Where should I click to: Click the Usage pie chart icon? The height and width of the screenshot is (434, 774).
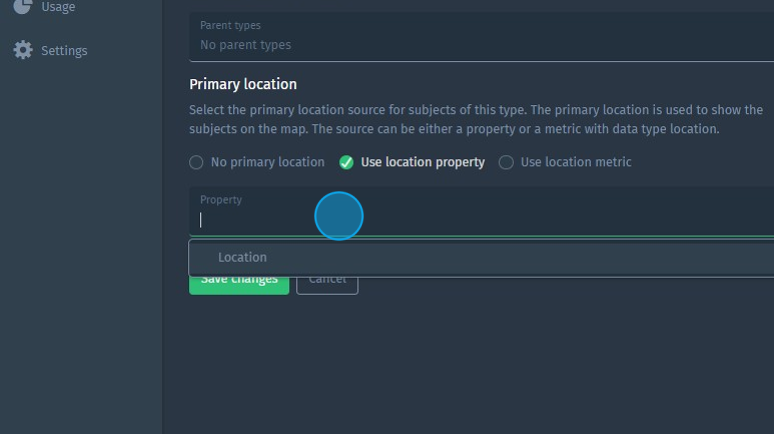(x=22, y=6)
